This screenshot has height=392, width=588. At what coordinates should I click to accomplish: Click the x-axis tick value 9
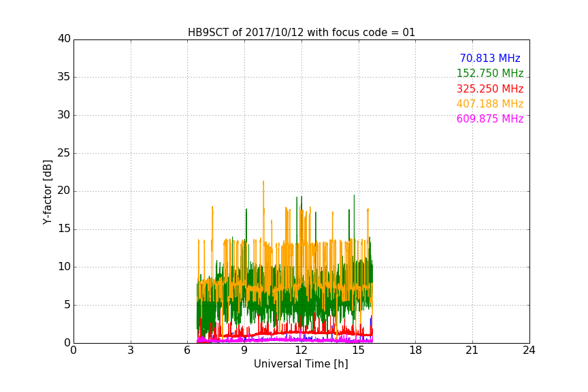point(244,350)
